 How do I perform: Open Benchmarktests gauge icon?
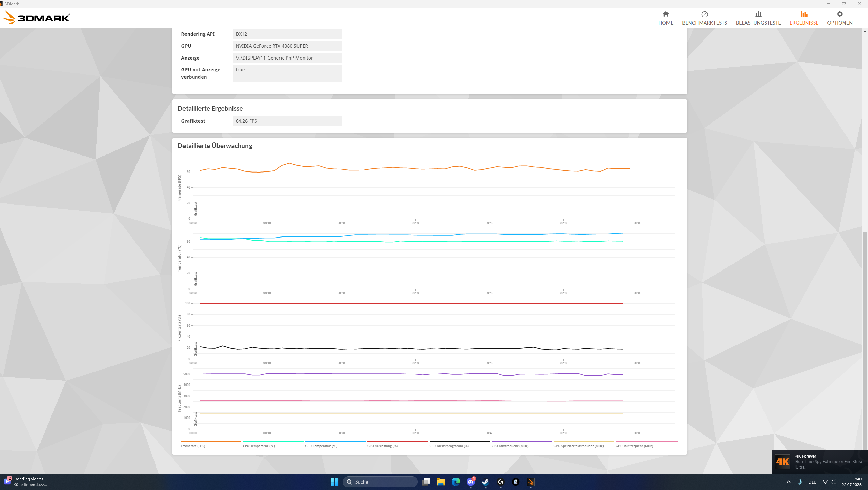(x=704, y=14)
